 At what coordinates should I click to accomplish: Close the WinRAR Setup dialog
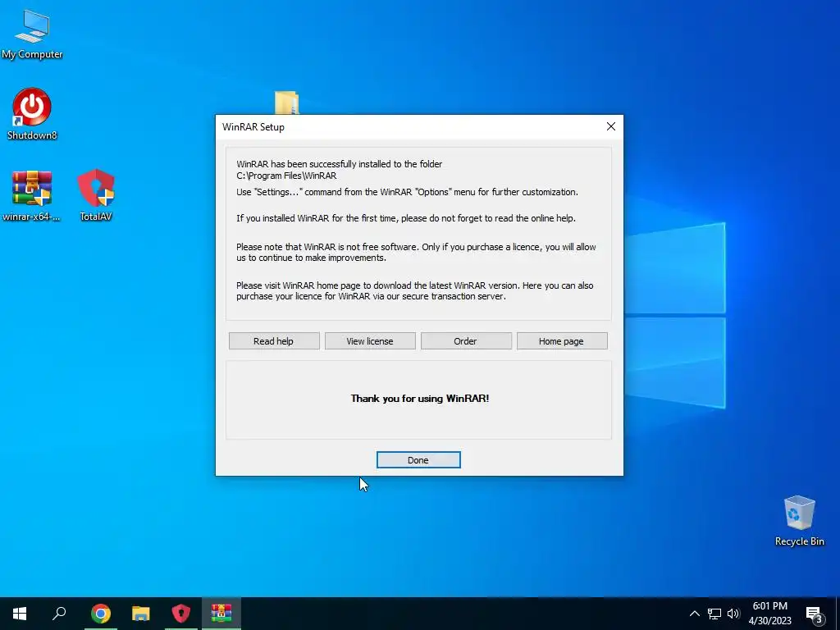610,126
